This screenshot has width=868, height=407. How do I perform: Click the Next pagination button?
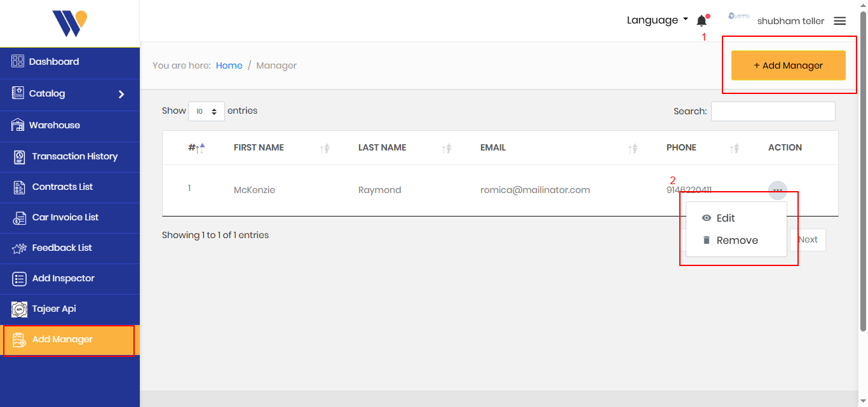click(x=808, y=239)
